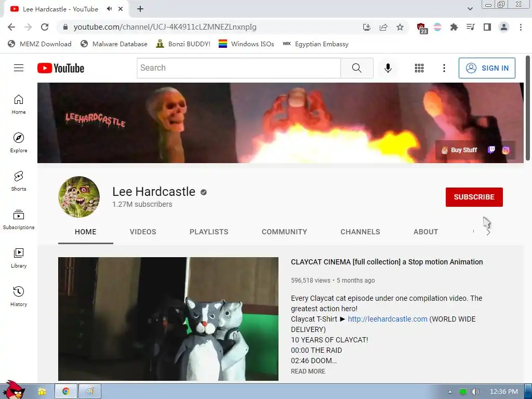This screenshot has height=399, width=532.
Task: Open the Bonzi BUDDY! bookmark
Action: (183, 44)
